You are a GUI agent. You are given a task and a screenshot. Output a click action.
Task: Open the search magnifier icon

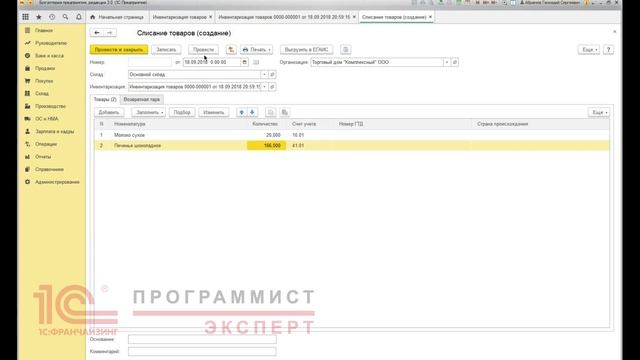tap(65, 17)
